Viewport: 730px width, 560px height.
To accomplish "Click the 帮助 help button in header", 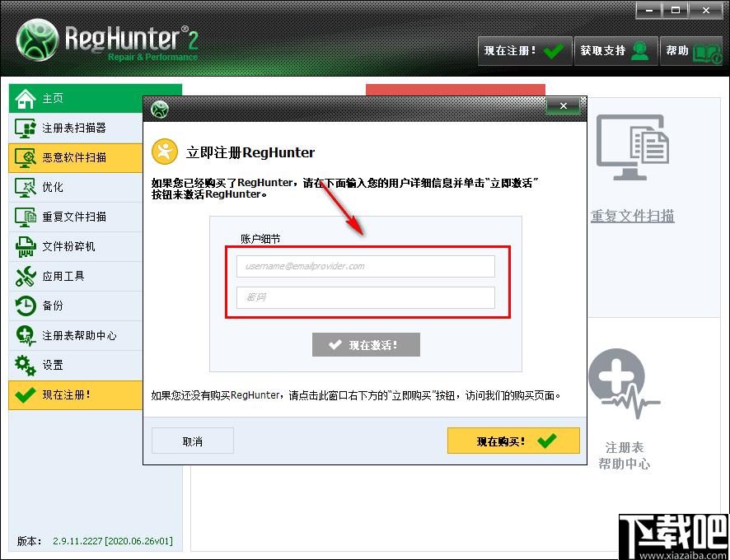I will coord(691,51).
